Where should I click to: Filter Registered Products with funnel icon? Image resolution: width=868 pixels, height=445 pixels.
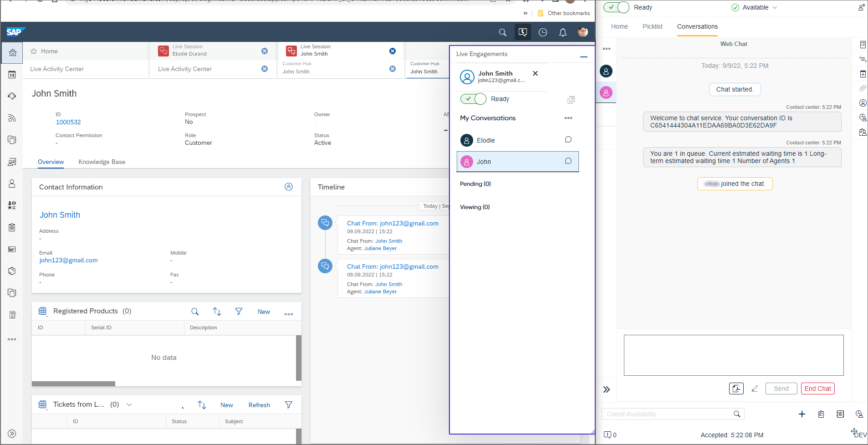coord(239,312)
